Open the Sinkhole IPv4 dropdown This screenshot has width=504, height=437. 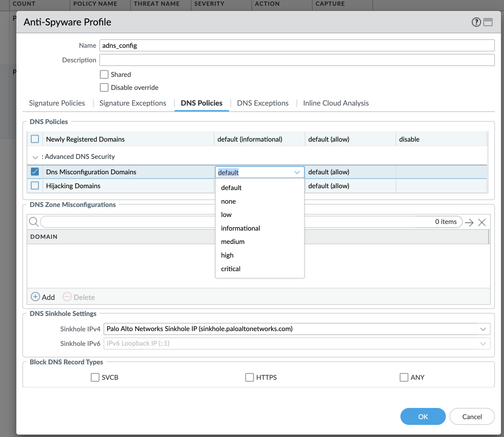click(x=483, y=329)
